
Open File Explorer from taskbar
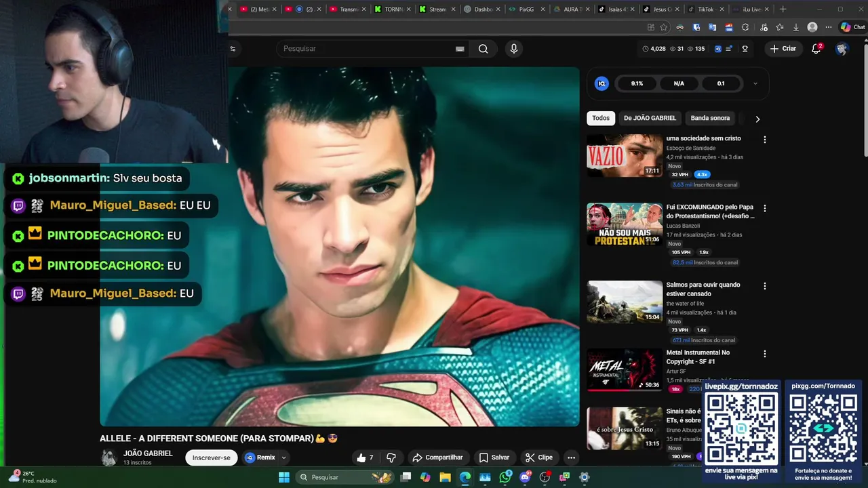click(x=445, y=477)
